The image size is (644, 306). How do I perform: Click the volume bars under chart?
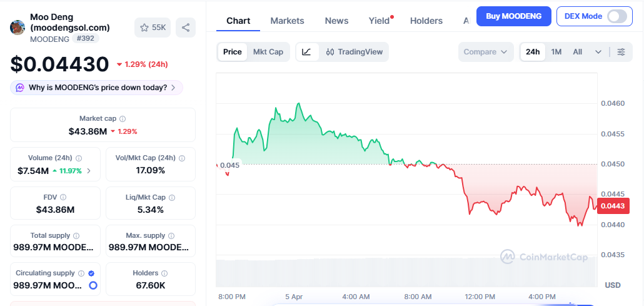pos(406,273)
